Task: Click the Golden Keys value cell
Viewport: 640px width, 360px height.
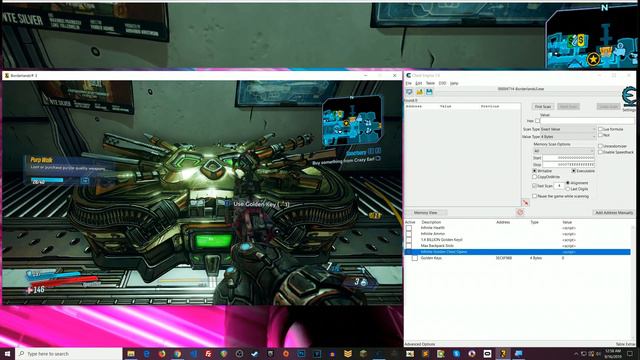Action: click(564, 258)
